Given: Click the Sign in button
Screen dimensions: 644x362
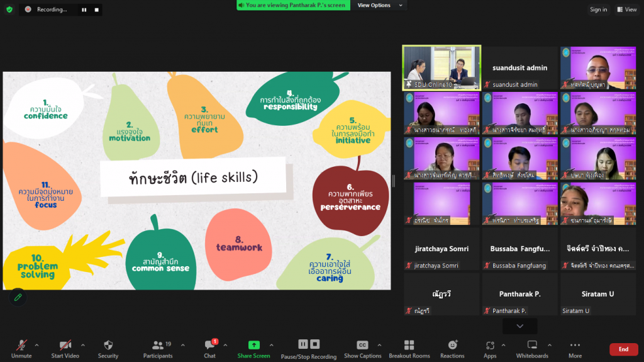Looking at the screenshot, I should pos(598,9).
